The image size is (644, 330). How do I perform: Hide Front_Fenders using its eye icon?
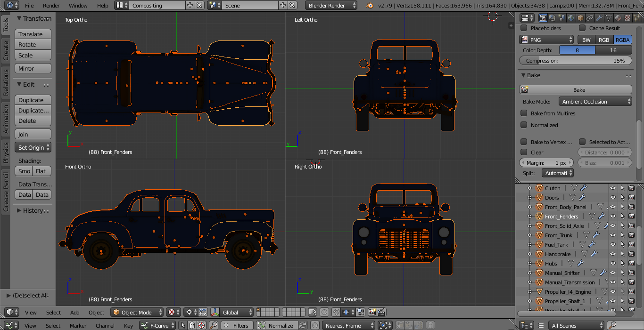tap(613, 217)
